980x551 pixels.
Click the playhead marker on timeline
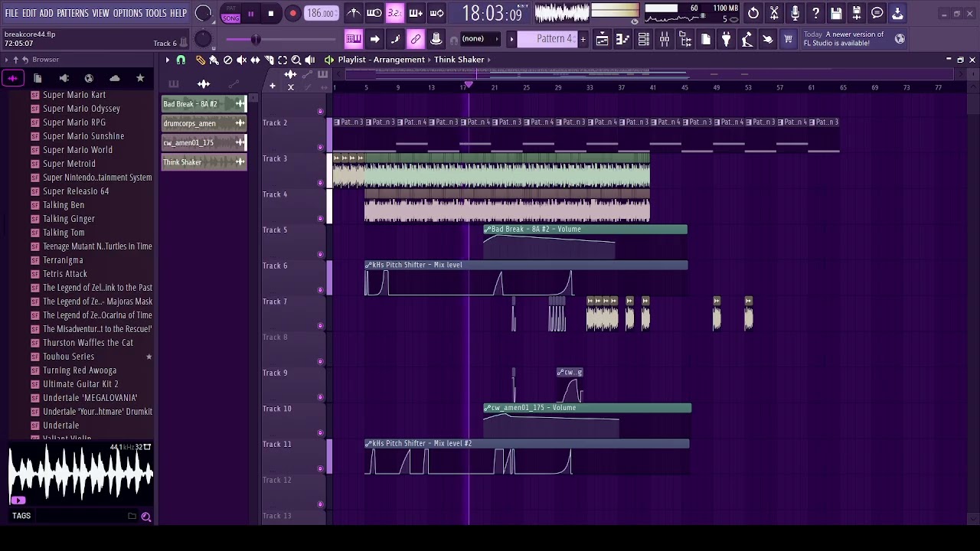click(469, 85)
